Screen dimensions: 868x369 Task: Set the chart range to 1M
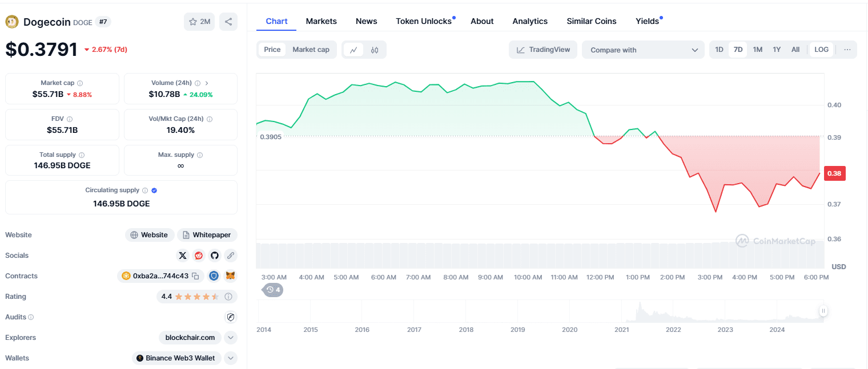(x=757, y=50)
